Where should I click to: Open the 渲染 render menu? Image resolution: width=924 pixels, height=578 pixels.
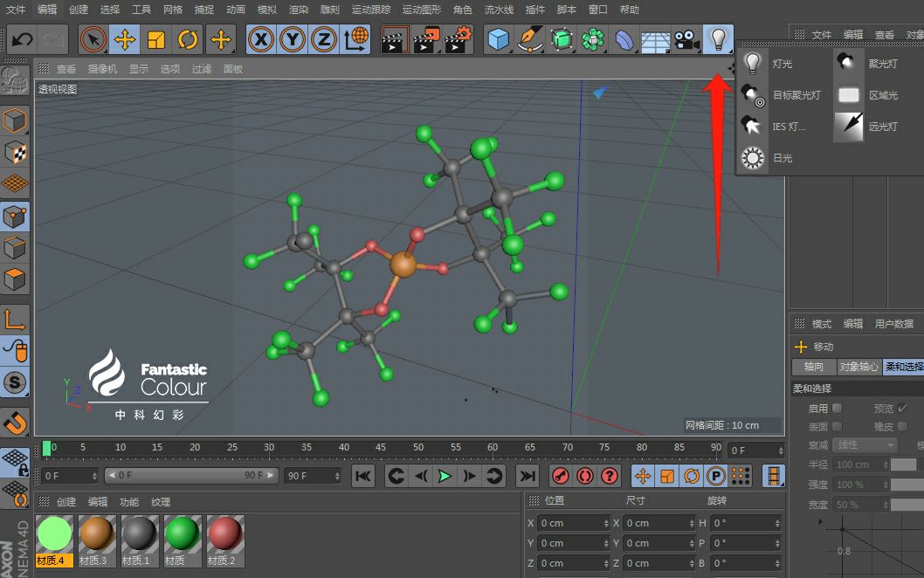299,10
